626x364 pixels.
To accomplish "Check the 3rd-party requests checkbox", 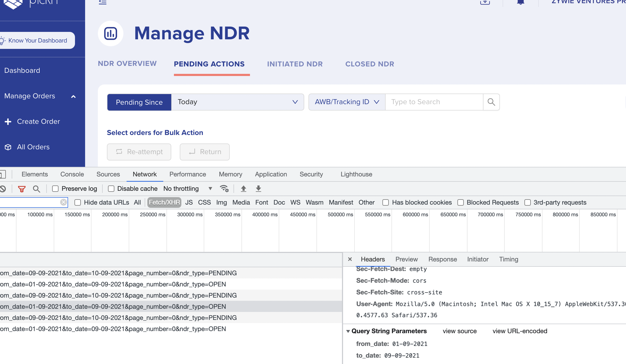I will (x=528, y=202).
